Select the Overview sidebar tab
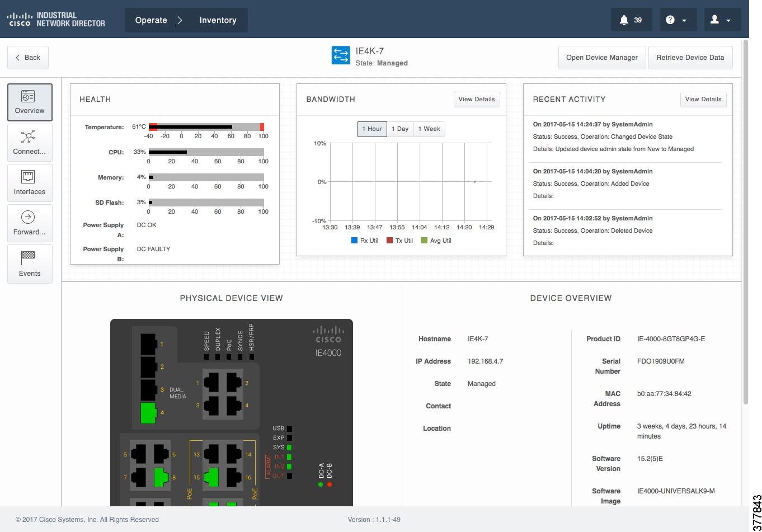Image resolution: width=762 pixels, height=532 pixels. pyautogui.click(x=30, y=102)
